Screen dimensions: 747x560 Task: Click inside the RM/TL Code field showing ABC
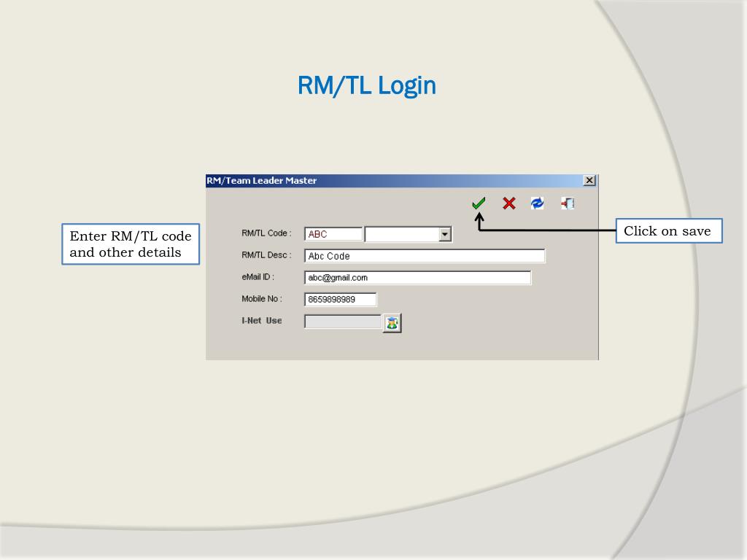[x=333, y=233]
